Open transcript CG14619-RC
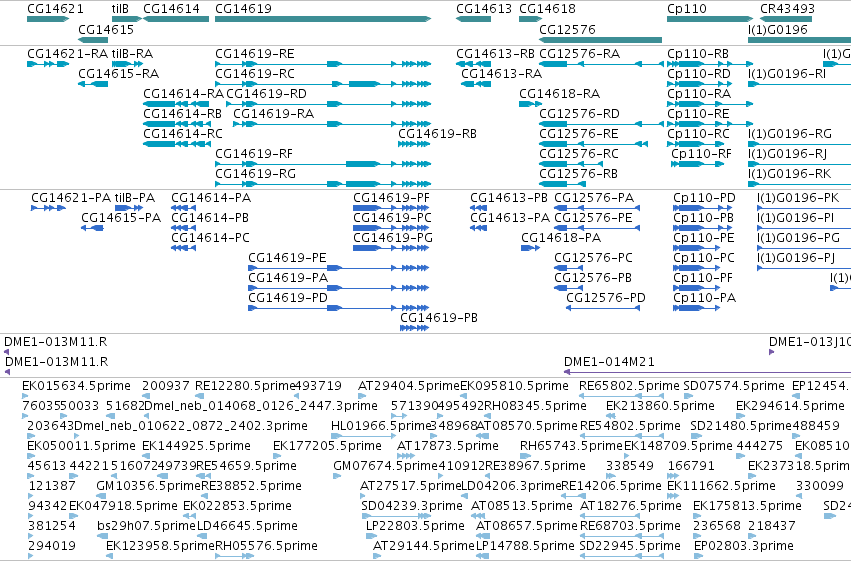This screenshot has width=851, height=561. pos(255,74)
